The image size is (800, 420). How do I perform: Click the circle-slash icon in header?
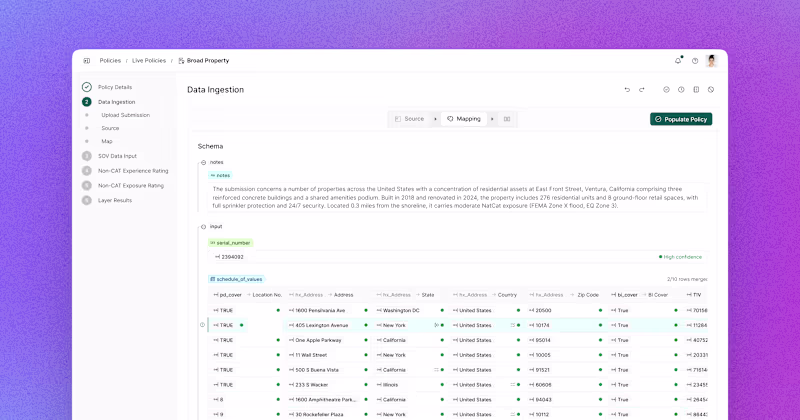click(x=711, y=90)
